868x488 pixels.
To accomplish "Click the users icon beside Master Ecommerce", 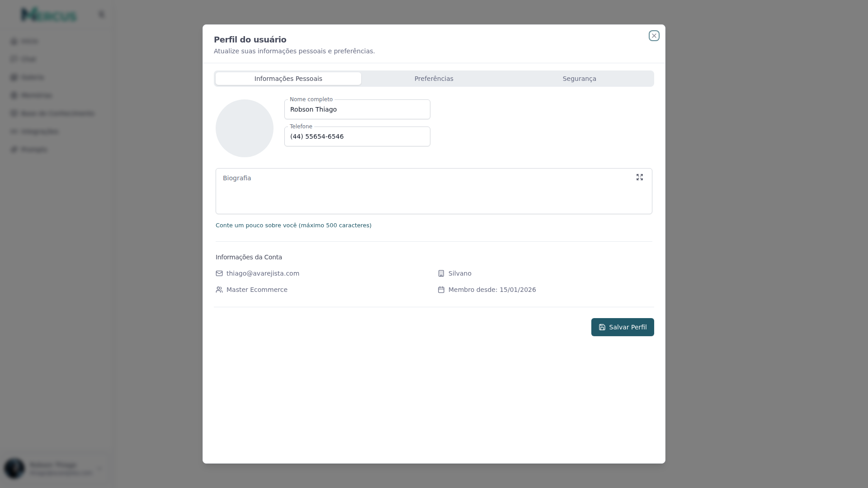I will pyautogui.click(x=219, y=290).
